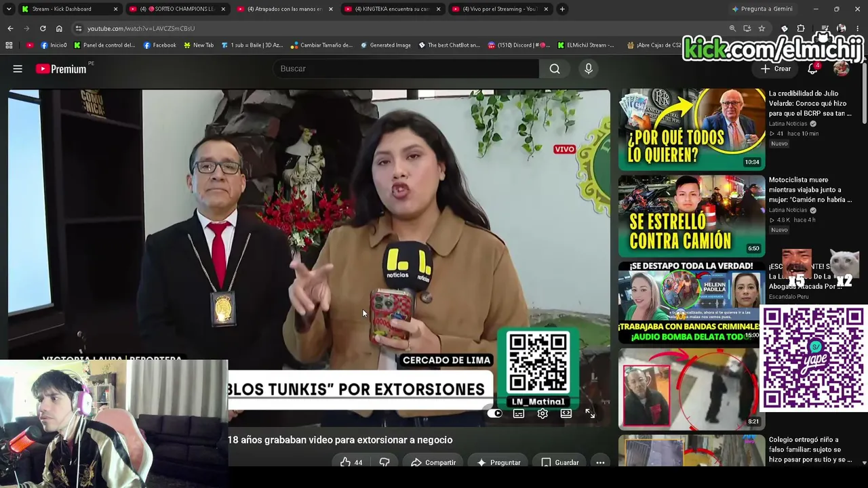This screenshot has height=488, width=868.
Task: Open the Inicio0 bookmark
Action: point(54,45)
